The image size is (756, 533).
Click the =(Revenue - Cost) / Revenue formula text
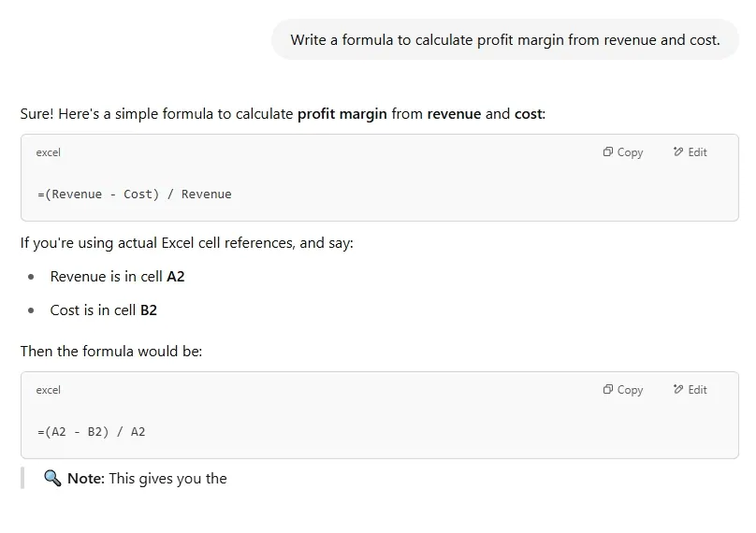pos(134,194)
